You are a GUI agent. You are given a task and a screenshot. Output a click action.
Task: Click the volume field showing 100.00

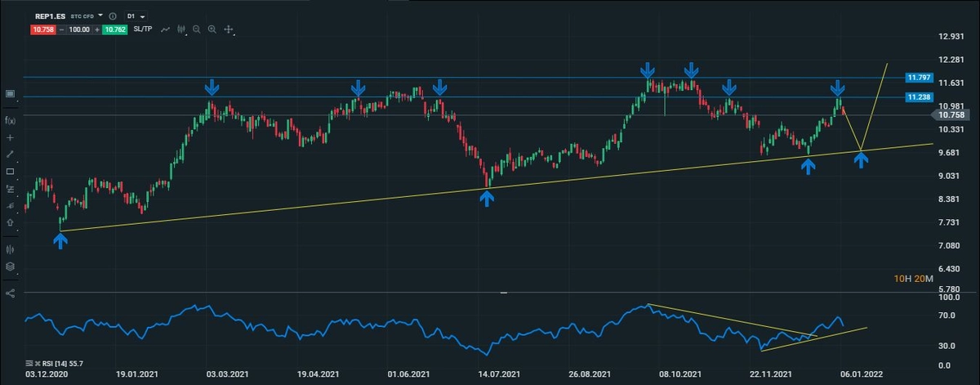(78, 29)
